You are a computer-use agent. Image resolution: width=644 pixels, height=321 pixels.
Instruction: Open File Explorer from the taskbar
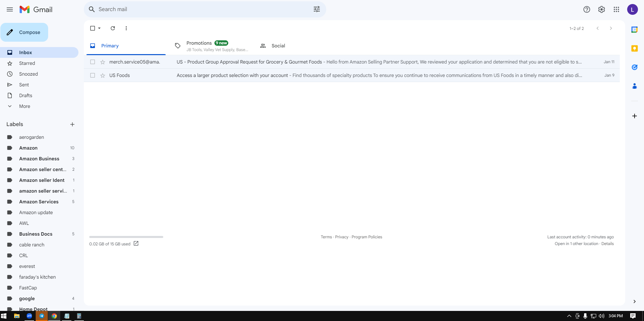[16, 316]
